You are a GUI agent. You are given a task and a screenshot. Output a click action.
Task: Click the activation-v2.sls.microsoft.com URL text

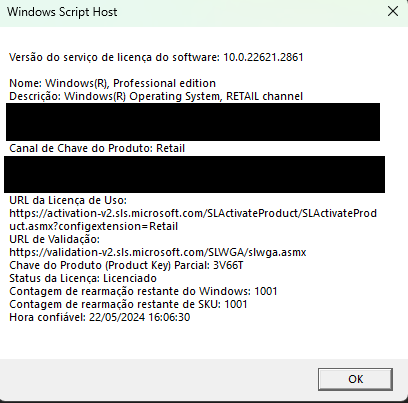[x=193, y=213]
